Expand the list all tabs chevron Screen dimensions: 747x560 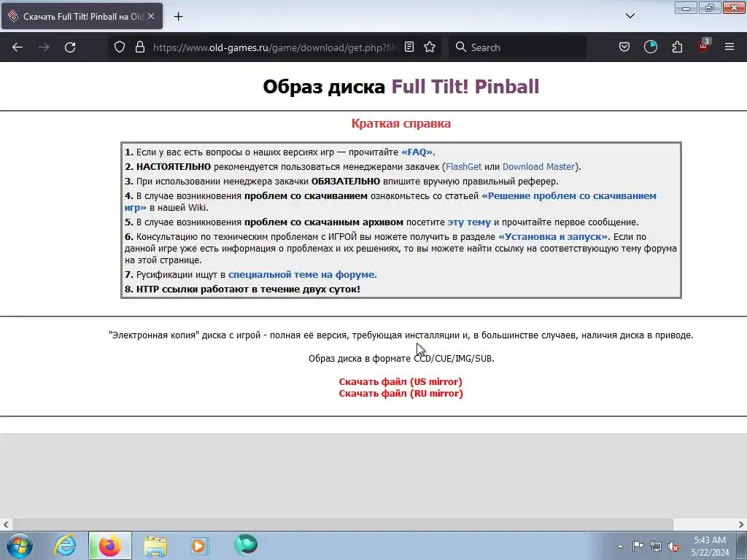pos(630,16)
